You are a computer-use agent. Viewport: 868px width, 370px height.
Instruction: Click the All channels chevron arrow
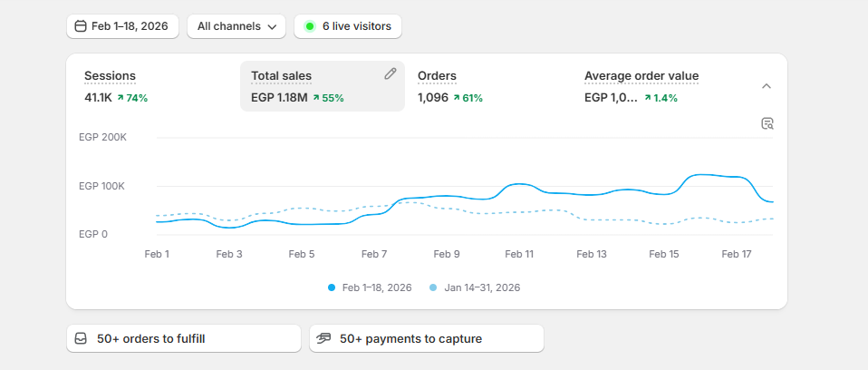point(272,26)
